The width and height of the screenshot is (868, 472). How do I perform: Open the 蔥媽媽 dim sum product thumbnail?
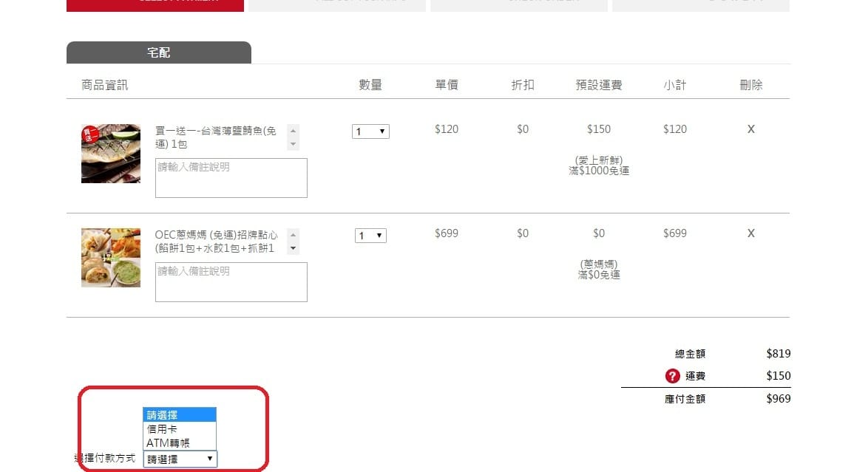click(x=111, y=258)
